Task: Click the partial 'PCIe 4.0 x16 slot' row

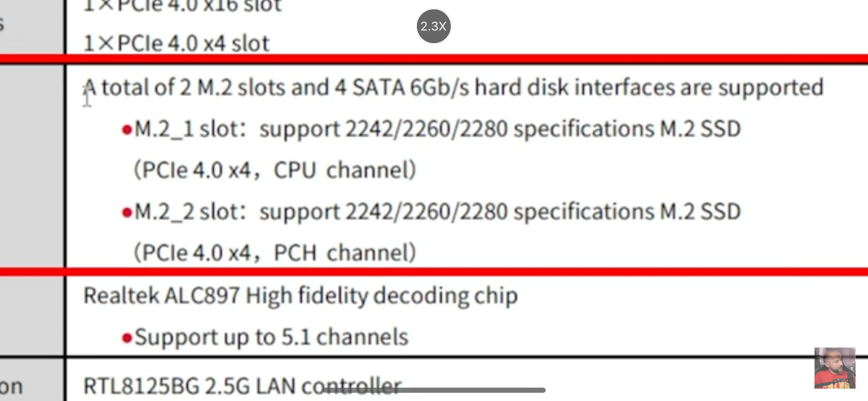Action: coord(183,6)
